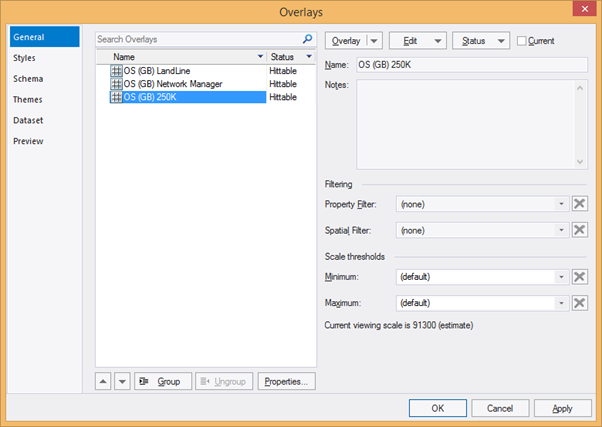Image resolution: width=602 pixels, height=427 pixels.
Task: Clear the Maximum scale threshold X button
Action: point(579,303)
